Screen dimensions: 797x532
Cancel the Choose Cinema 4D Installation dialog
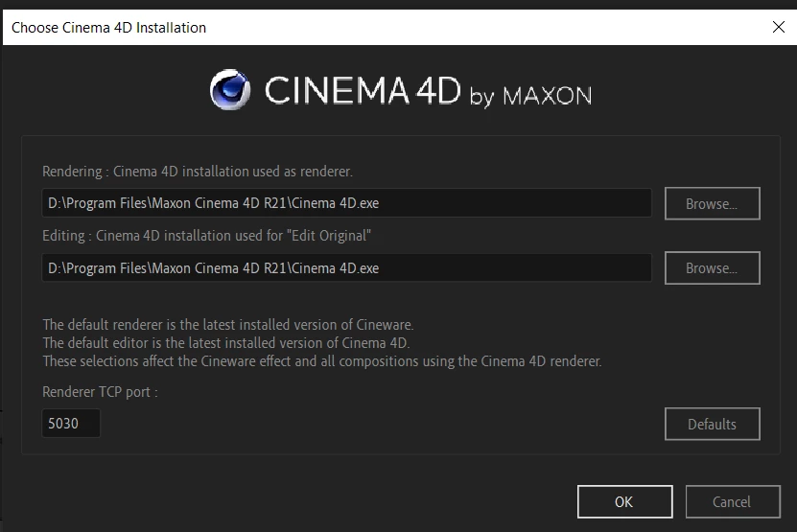coord(733,502)
